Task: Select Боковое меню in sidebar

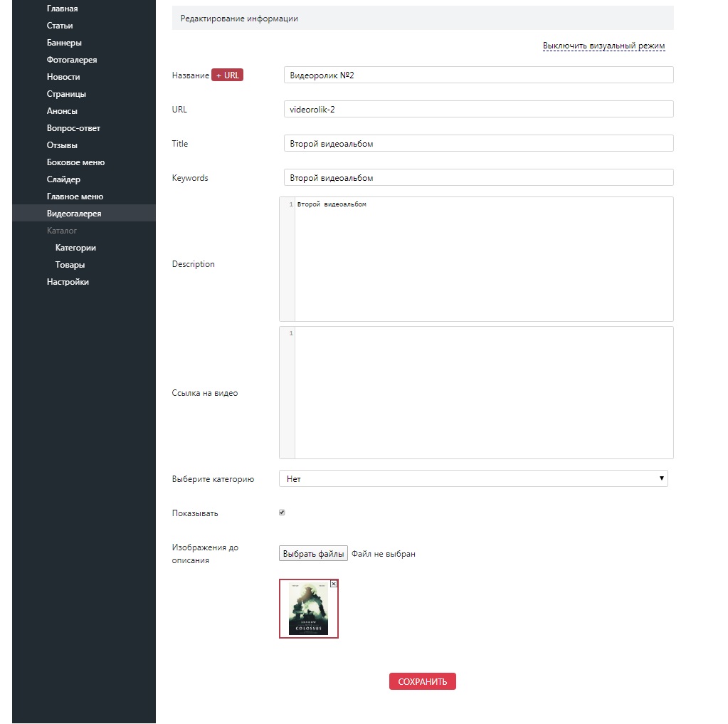Action: coord(75,162)
